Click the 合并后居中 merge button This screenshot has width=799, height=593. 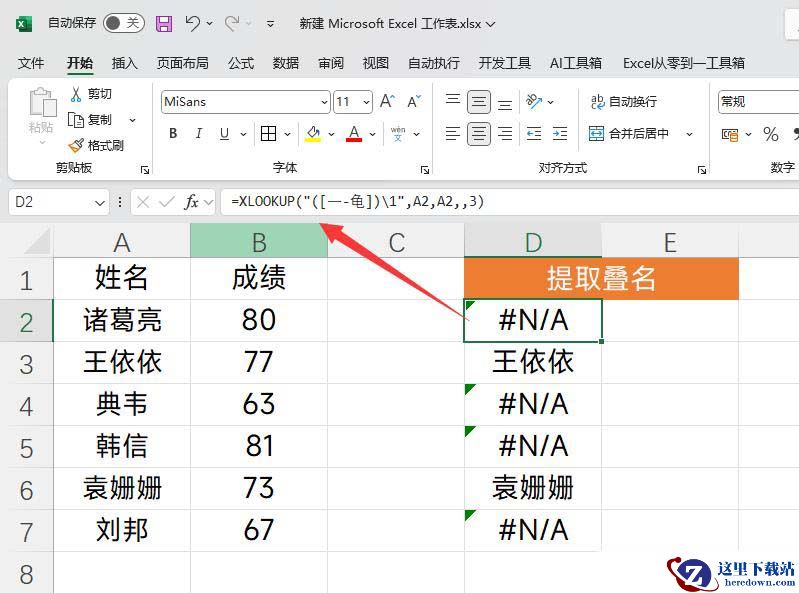click(x=629, y=133)
